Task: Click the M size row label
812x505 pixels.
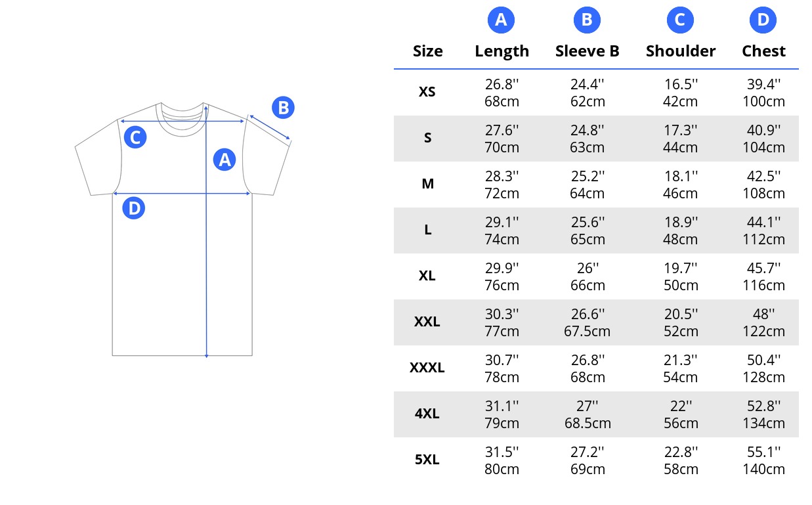Action: [427, 184]
